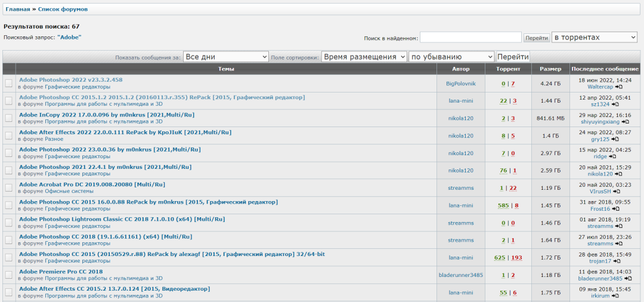Go to last post icon in Photoshop 2021 22.4.1 row
The image size is (644, 302).
[617, 174]
